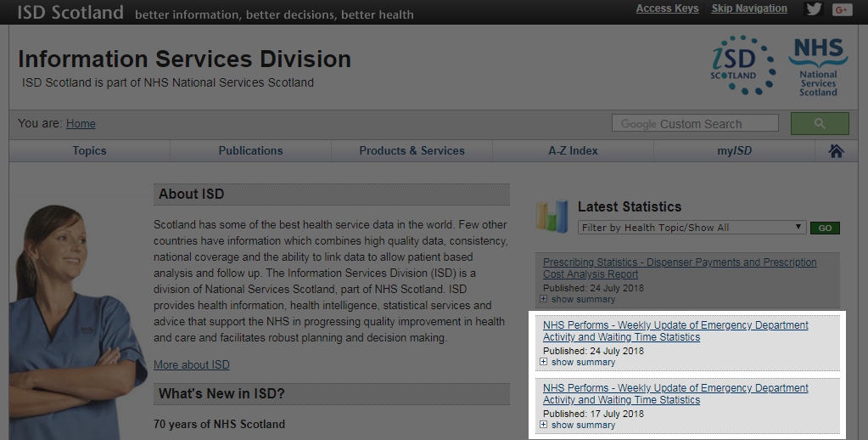The width and height of the screenshot is (868, 440).
Task: Open the Google Plus icon
Action: coord(842,9)
